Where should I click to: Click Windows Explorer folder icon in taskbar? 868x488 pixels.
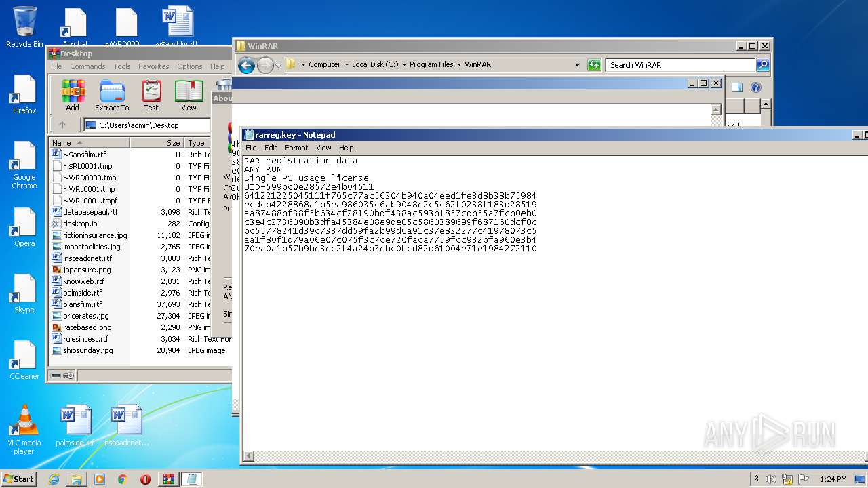click(x=77, y=479)
